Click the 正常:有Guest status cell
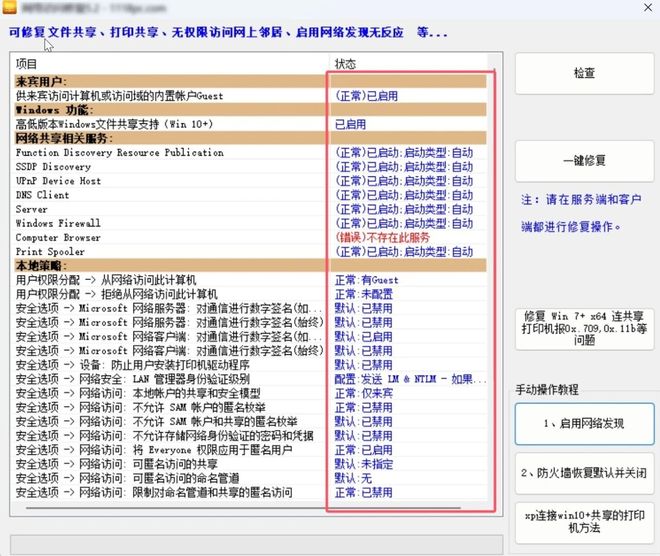The image size is (660, 556). (x=366, y=280)
